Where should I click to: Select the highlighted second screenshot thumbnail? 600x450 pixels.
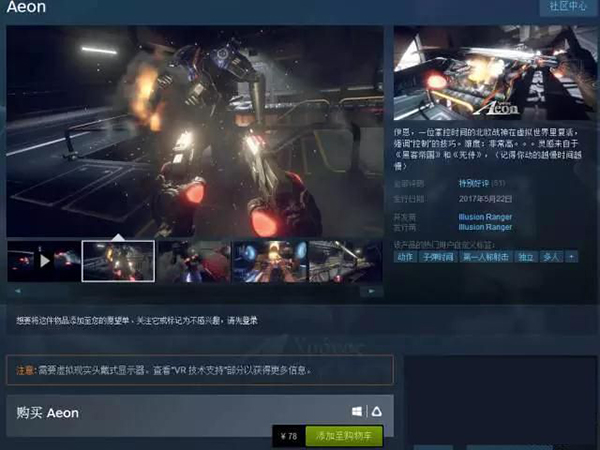click(x=118, y=261)
